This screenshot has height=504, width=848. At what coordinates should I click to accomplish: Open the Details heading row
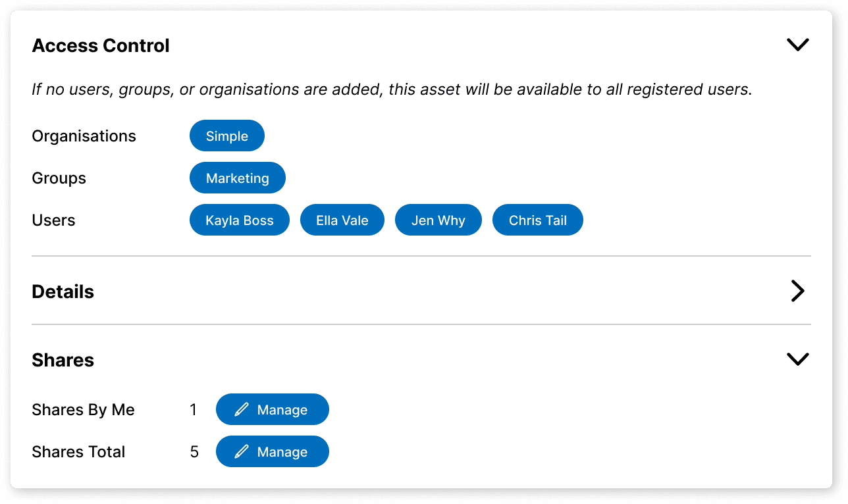click(x=63, y=291)
